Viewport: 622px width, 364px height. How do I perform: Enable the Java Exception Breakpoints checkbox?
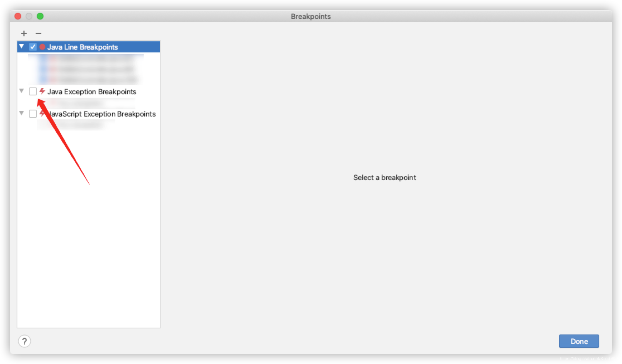pyautogui.click(x=33, y=91)
